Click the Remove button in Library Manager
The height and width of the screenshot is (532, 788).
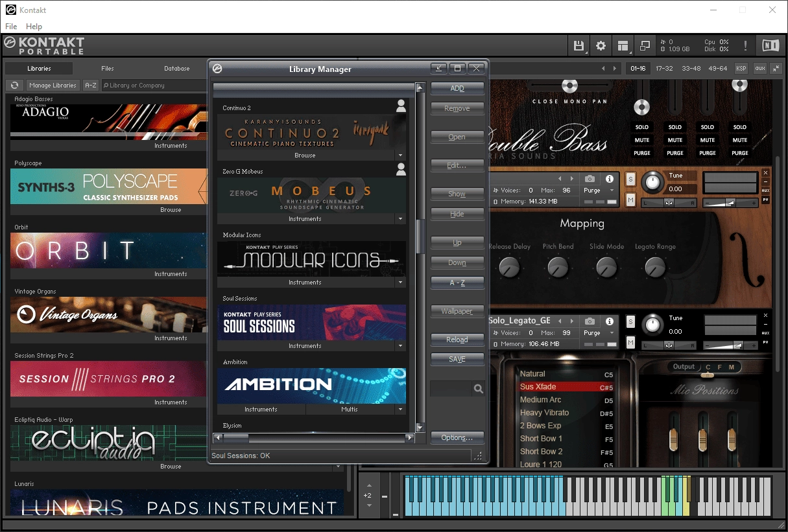point(457,108)
